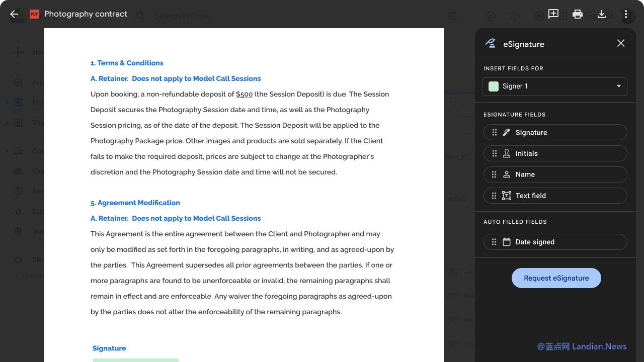Click the eSignature pen icon in panel header
Image resolution: width=644 pixels, height=362 pixels.
pyautogui.click(x=490, y=43)
